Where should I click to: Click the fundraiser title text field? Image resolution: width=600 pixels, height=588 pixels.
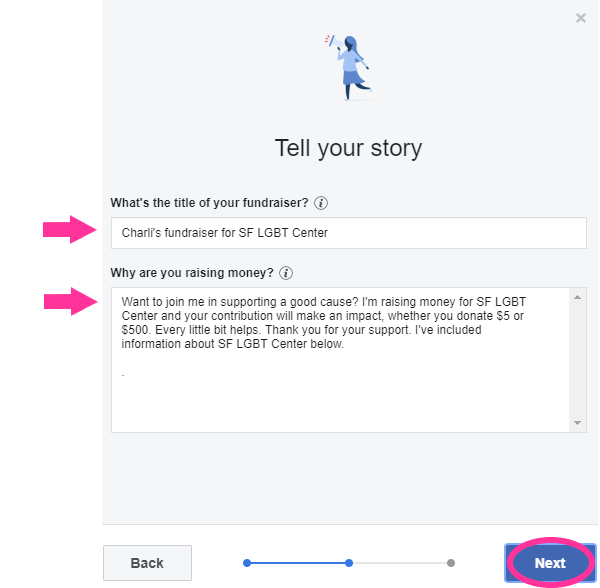point(349,233)
